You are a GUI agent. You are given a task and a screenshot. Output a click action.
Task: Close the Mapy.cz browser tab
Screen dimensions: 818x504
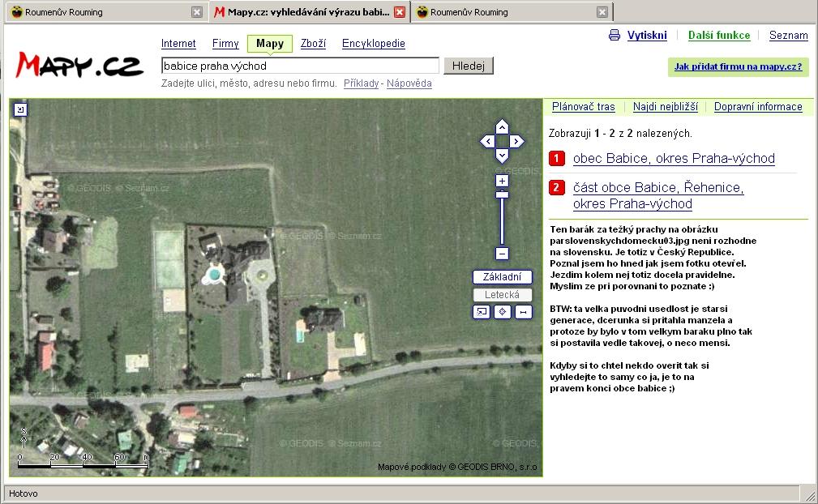400,12
